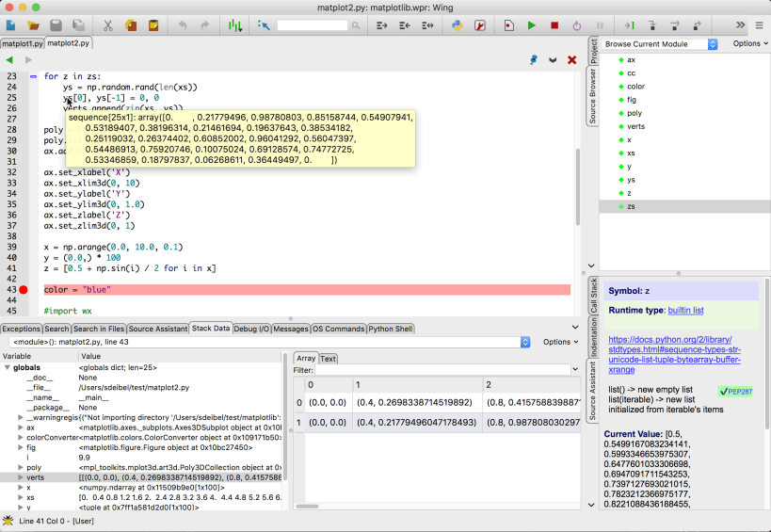Collapse the globals tree node
The height and width of the screenshot is (532, 771).
(8, 368)
